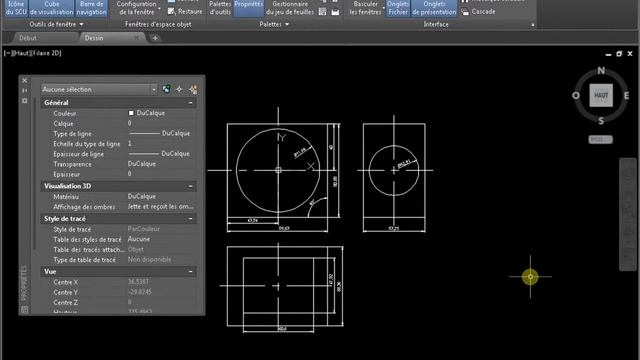Click the Type de ligne DuCalque line preview
The width and height of the screenshot is (640, 360).
[x=144, y=133]
